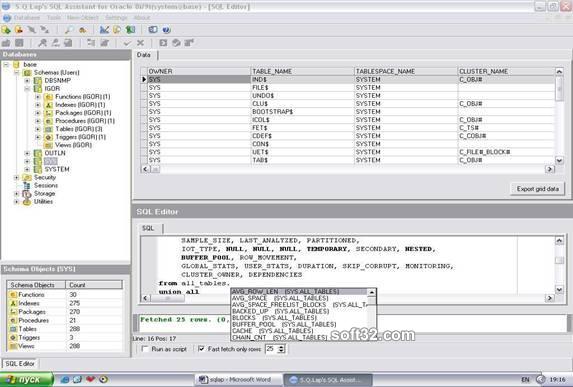Viewport: 573px width, 387px height.
Task: Toggle the Run as script checkbox
Action: coord(145,349)
